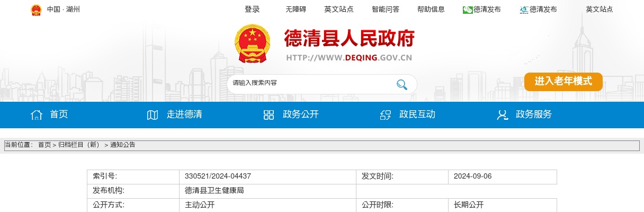Open the 帮助信息 help link
The image size is (644, 212).
point(431,10)
